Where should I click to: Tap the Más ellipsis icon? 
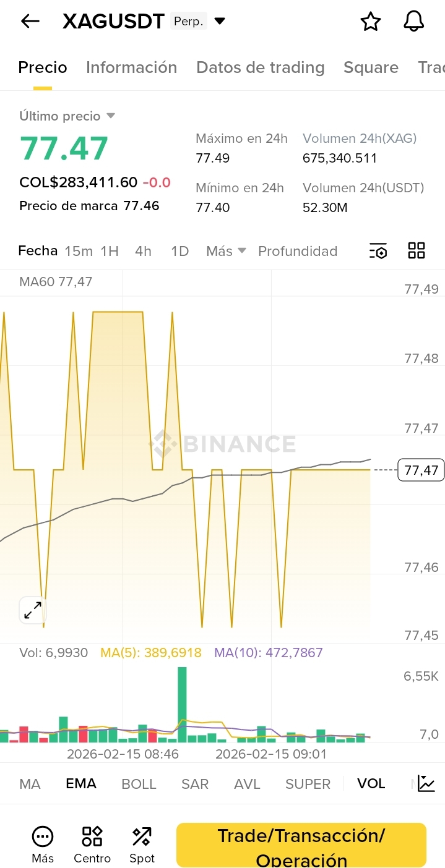(43, 837)
